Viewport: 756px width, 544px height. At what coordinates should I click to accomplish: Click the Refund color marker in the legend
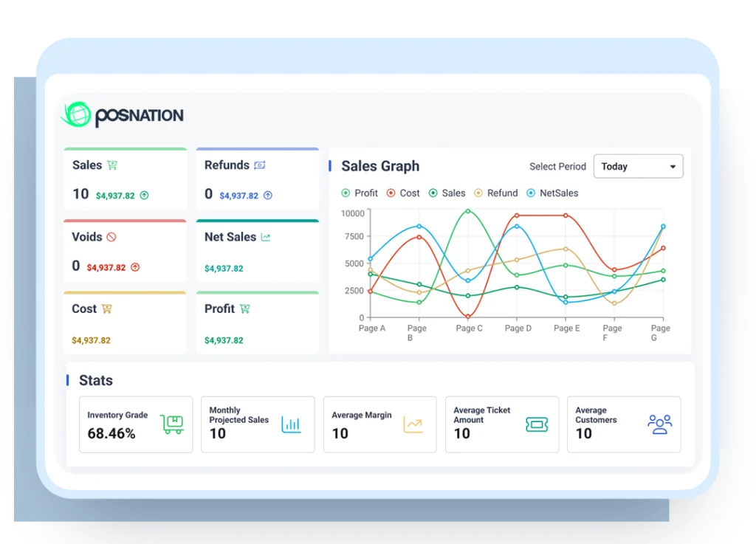pos(478,193)
